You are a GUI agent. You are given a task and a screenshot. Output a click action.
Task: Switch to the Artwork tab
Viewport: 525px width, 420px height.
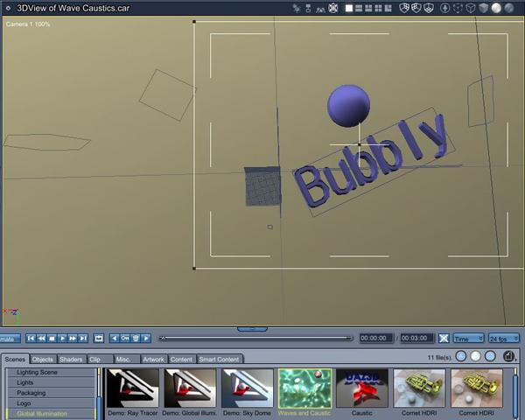tap(154, 360)
